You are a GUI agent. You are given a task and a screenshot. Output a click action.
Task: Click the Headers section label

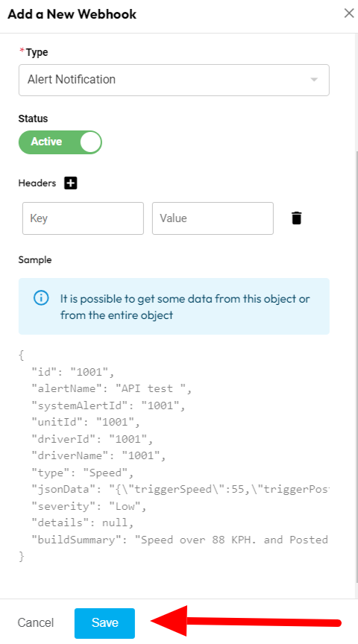37,183
